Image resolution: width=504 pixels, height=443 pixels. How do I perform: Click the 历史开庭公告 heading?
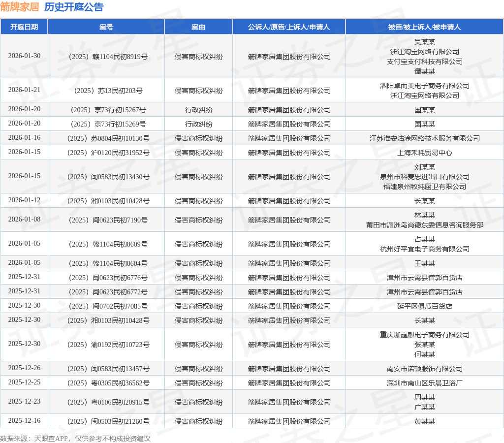pyautogui.click(x=74, y=7)
